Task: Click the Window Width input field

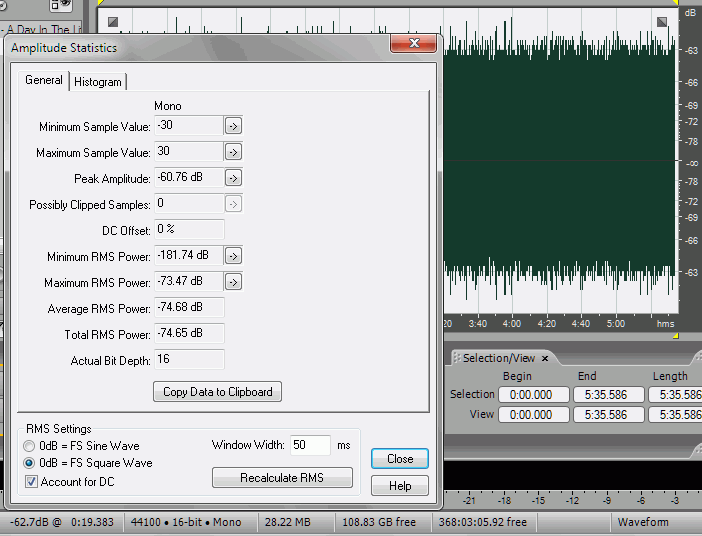Action: (310, 445)
